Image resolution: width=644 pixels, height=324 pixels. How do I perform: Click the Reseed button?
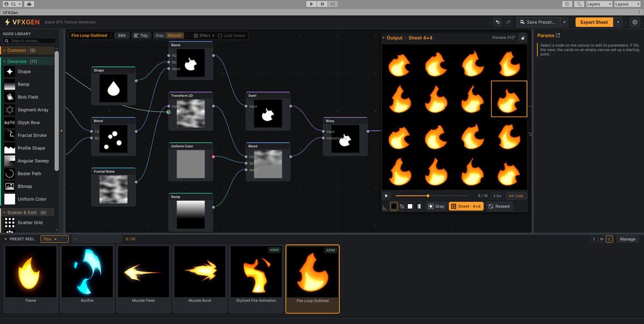(x=499, y=206)
